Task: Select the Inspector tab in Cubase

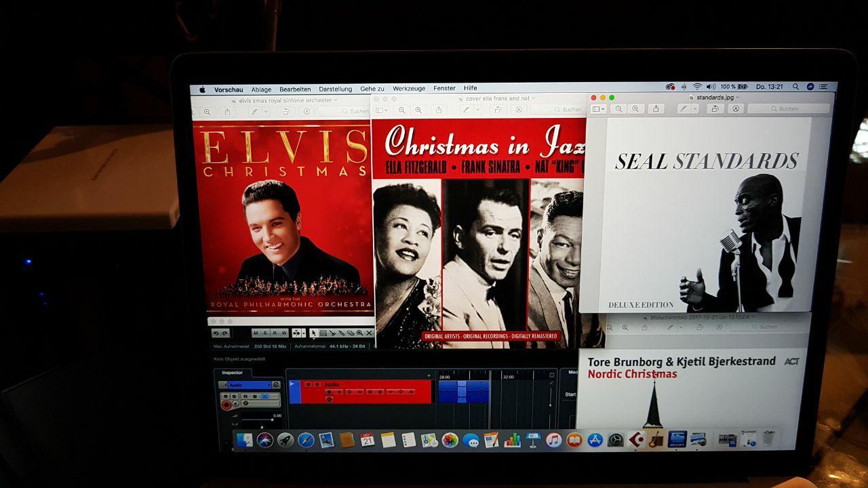Action: coord(233,373)
